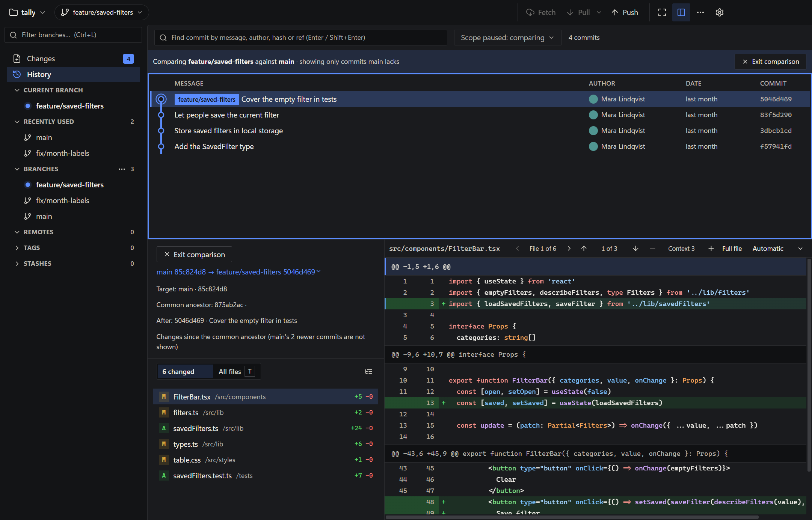The height and width of the screenshot is (520, 812).
Task: Switch to the 6 changed tab
Action: coord(185,372)
